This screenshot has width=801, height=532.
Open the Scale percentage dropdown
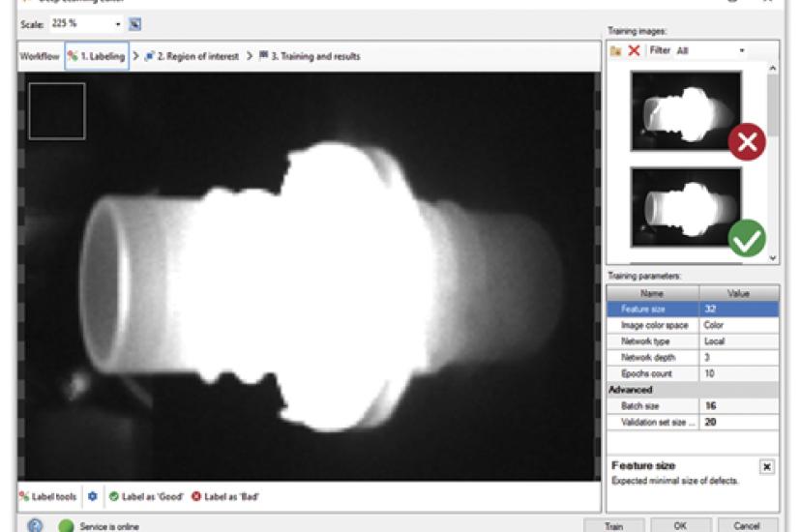(x=118, y=24)
